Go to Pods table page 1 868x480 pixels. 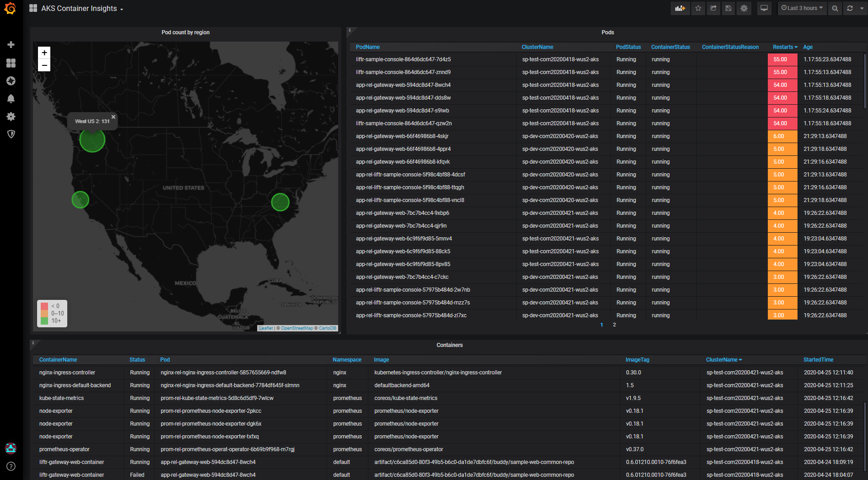pos(602,325)
